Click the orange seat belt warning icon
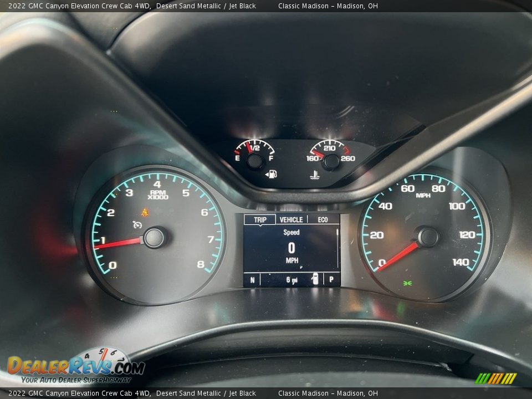This screenshot has height=399, width=532. coord(145,212)
